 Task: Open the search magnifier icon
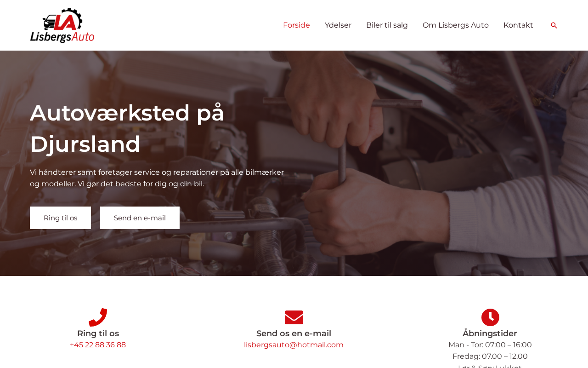pos(554,25)
